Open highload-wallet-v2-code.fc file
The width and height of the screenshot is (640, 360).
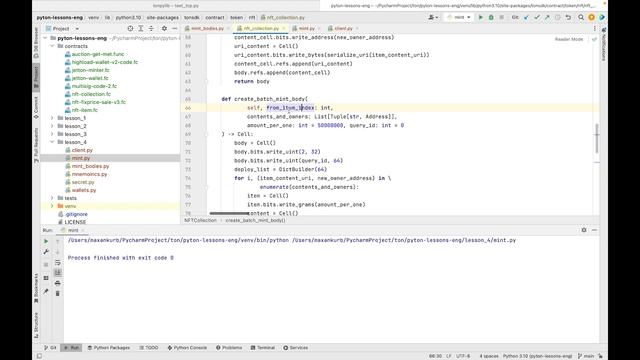(x=105, y=62)
